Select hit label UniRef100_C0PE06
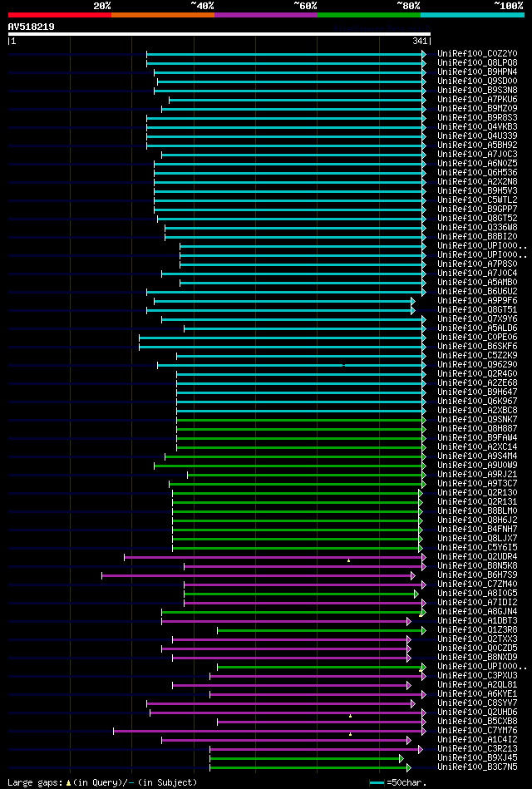This screenshot has width=532, height=789. point(477,338)
